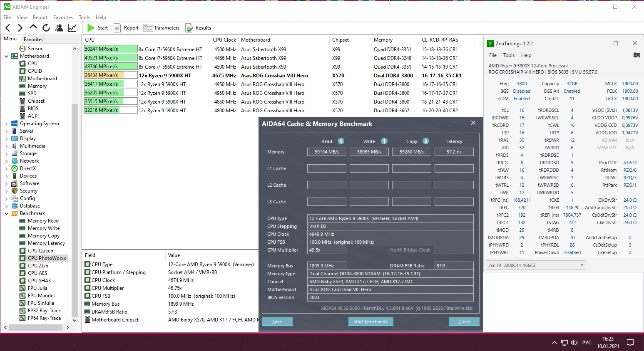Open the ZenTimings Help menu
Screen dimensions: 644x351
[526, 55]
